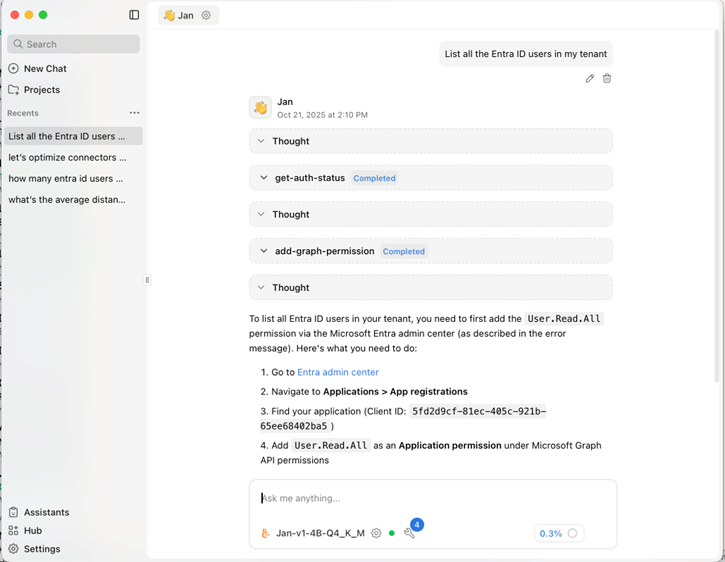Click the Jan waving hand avatar in message
The height and width of the screenshot is (562, 725).
click(x=260, y=107)
